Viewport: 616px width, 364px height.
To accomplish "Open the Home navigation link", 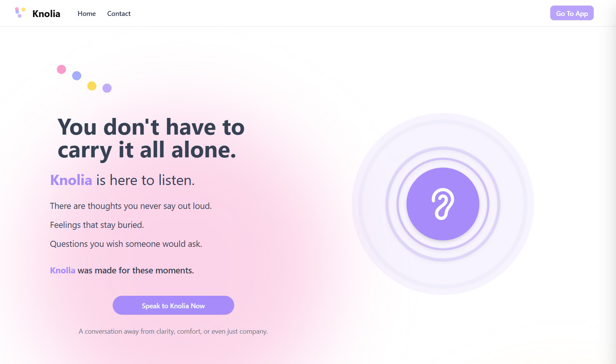I will (x=87, y=14).
